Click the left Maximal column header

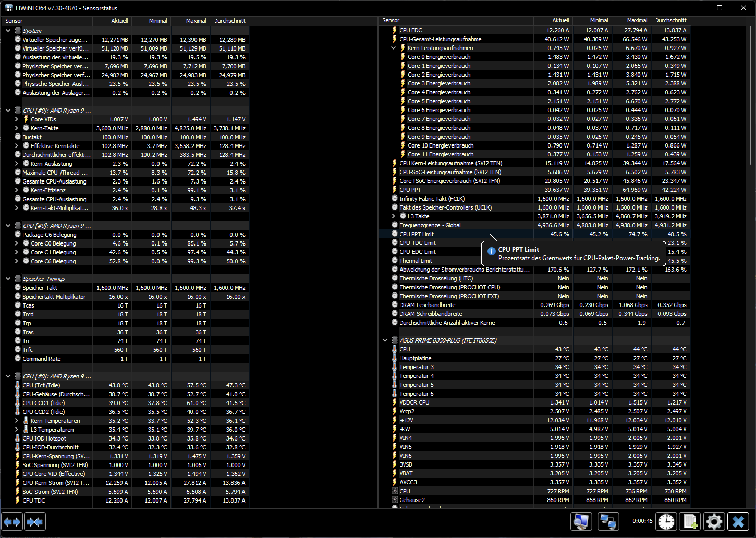pyautogui.click(x=190, y=21)
